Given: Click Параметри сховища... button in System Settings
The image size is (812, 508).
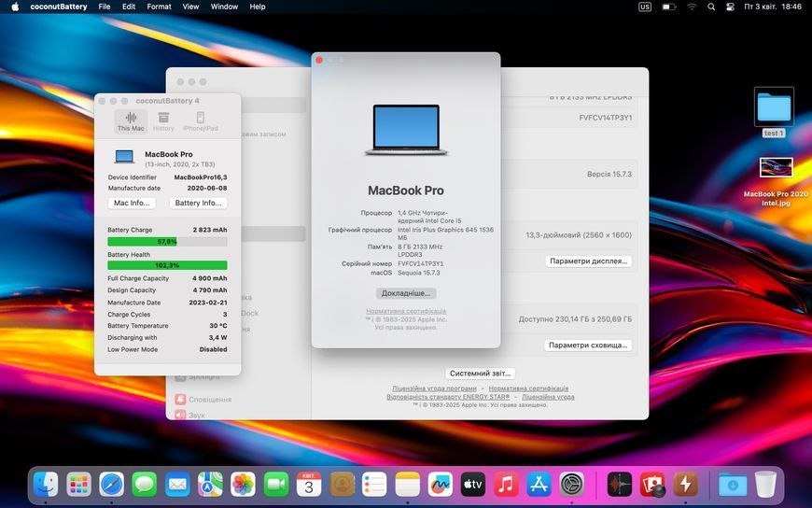Looking at the screenshot, I should click(588, 346).
